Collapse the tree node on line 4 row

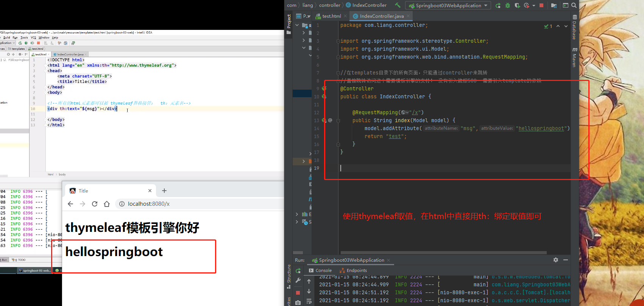coord(304,48)
